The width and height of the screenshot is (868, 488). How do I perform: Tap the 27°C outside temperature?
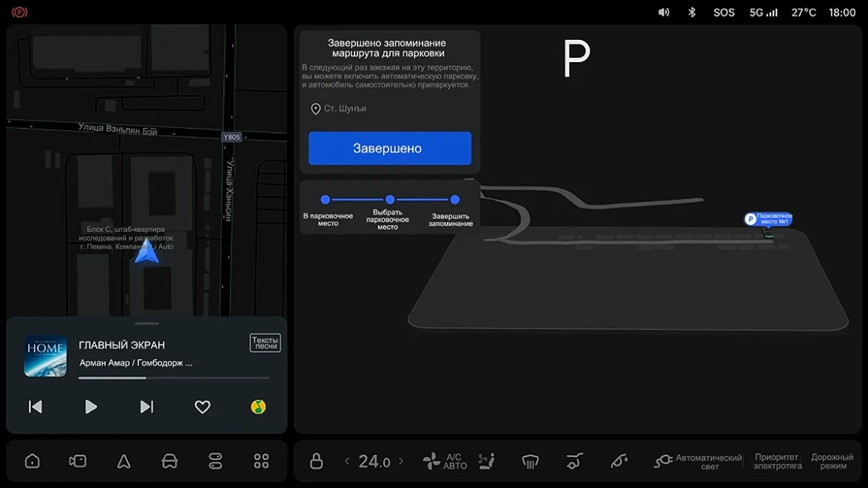pyautogui.click(x=803, y=12)
